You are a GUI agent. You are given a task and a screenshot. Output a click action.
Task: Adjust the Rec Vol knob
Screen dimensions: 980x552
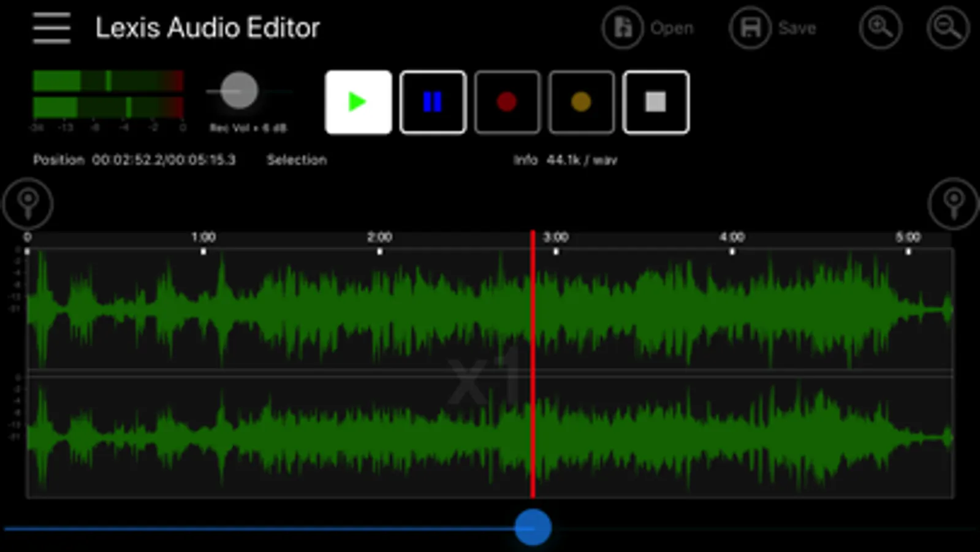[239, 90]
